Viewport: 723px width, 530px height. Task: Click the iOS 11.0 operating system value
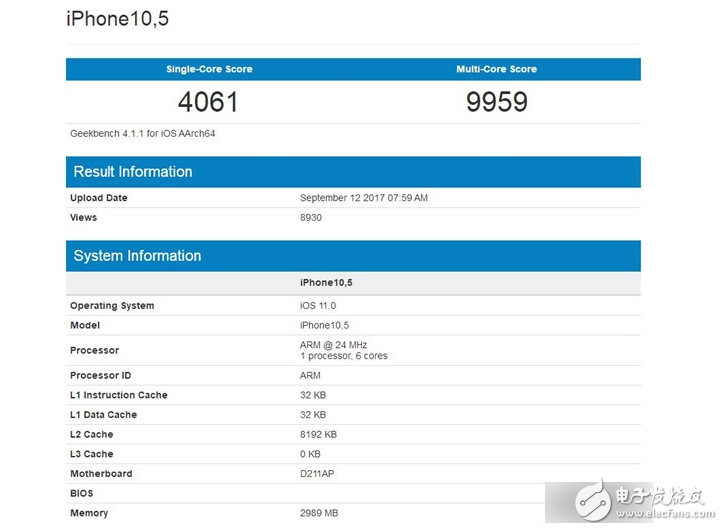point(320,306)
